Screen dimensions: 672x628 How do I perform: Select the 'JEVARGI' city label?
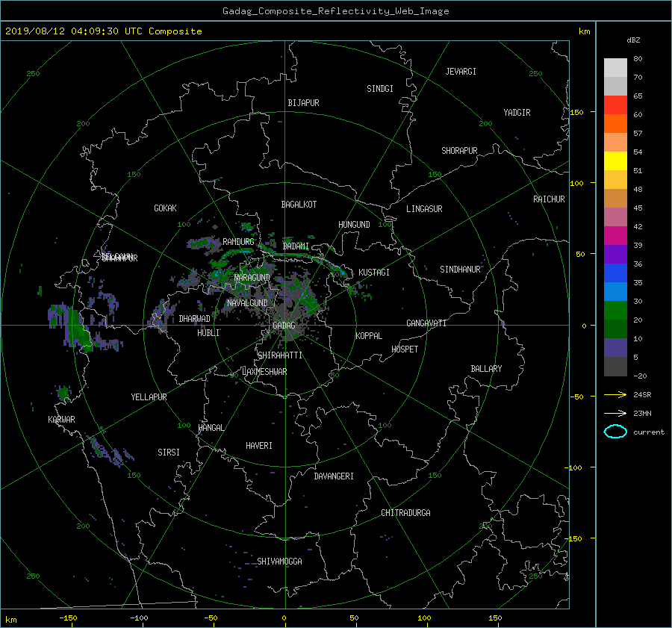[x=461, y=72]
